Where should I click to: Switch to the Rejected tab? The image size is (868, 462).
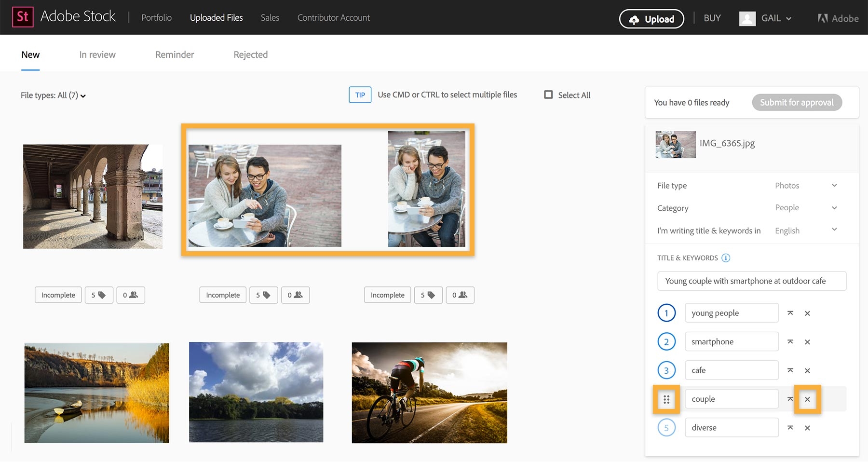[x=250, y=54]
